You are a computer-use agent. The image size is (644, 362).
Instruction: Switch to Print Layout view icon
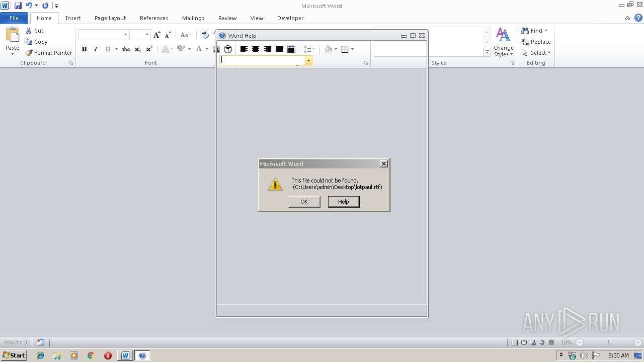pos(515,342)
